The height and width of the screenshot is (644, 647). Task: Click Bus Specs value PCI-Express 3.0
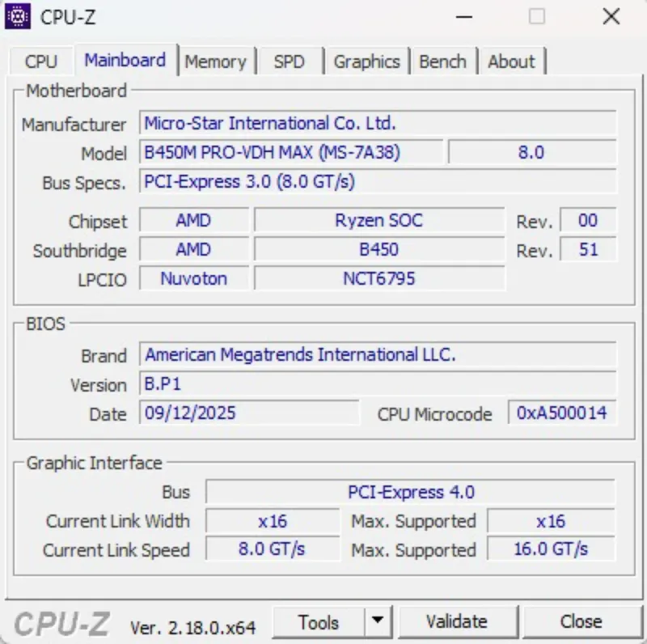click(378, 182)
